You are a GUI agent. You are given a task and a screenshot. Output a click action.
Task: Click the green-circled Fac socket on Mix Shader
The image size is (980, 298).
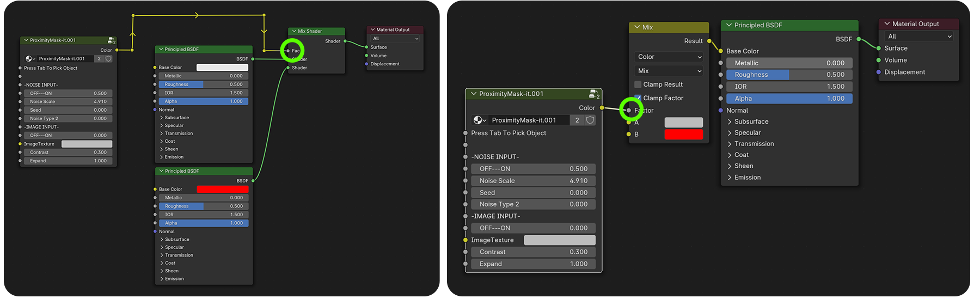coord(288,51)
